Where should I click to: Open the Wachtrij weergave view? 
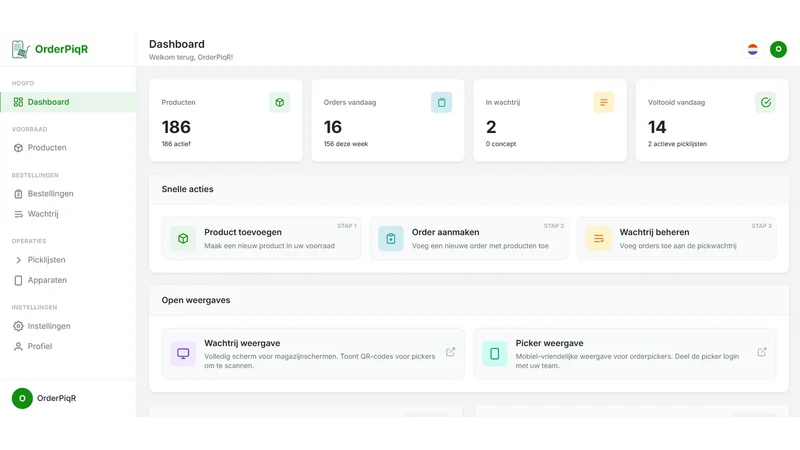click(x=313, y=354)
